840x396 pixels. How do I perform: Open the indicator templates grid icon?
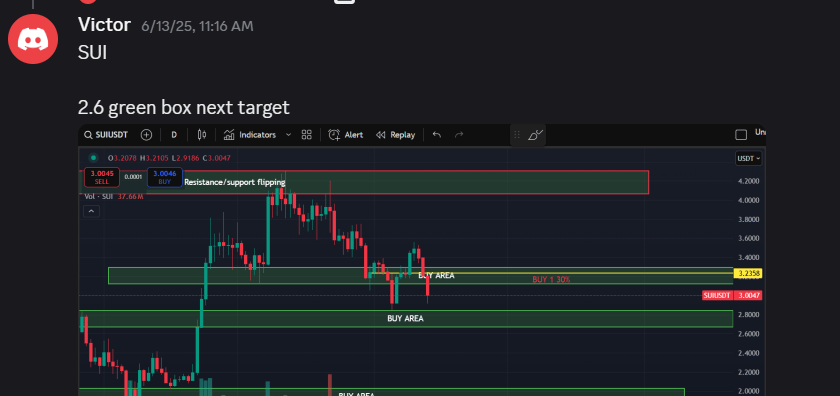[306, 135]
